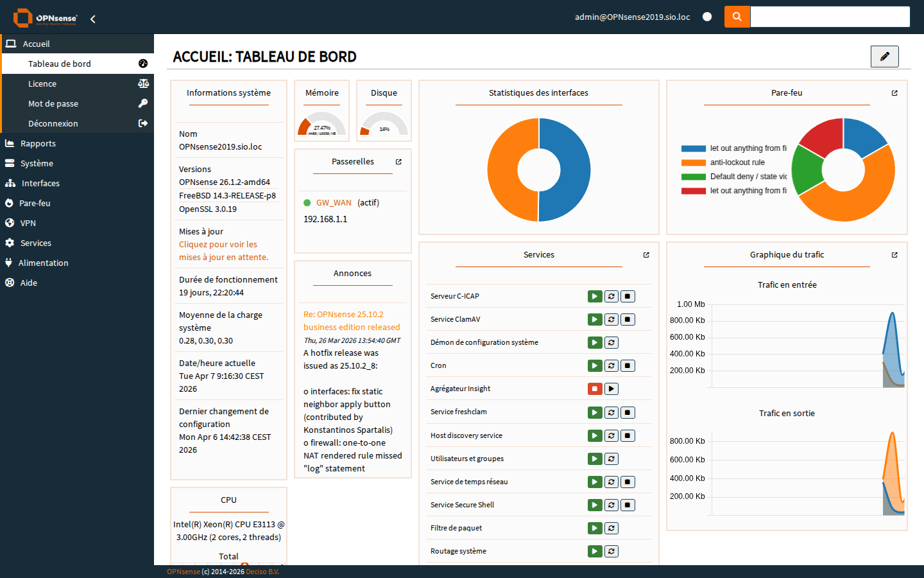
Task: Click the orange search magnifier button
Action: [x=737, y=17]
